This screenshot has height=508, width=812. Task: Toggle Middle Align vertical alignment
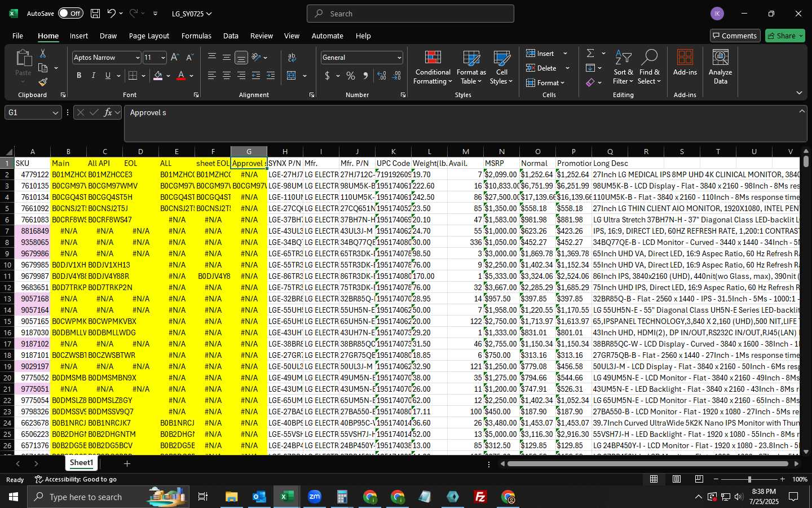[x=227, y=58]
